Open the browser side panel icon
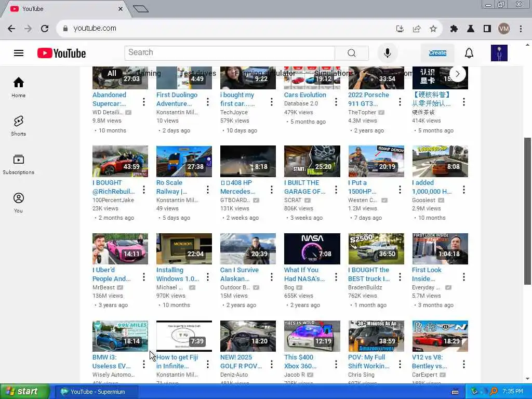Image resolution: width=532 pixels, height=399 pixels. pyautogui.click(x=487, y=29)
